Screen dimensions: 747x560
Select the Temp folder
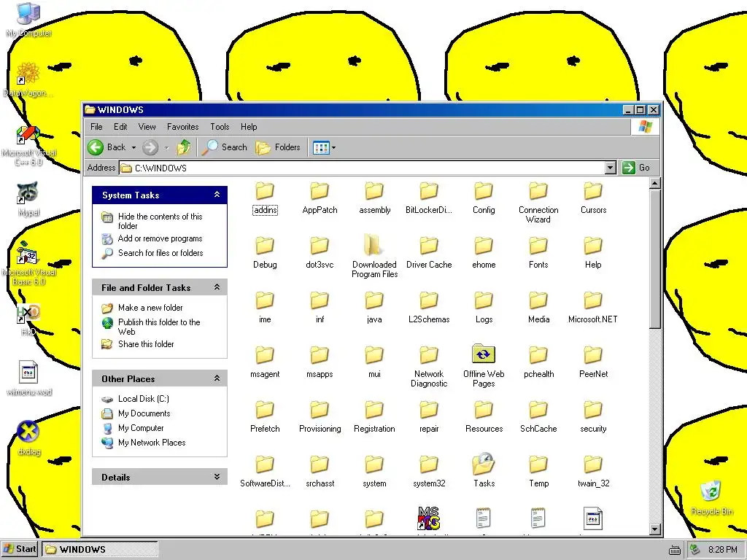[x=538, y=472]
